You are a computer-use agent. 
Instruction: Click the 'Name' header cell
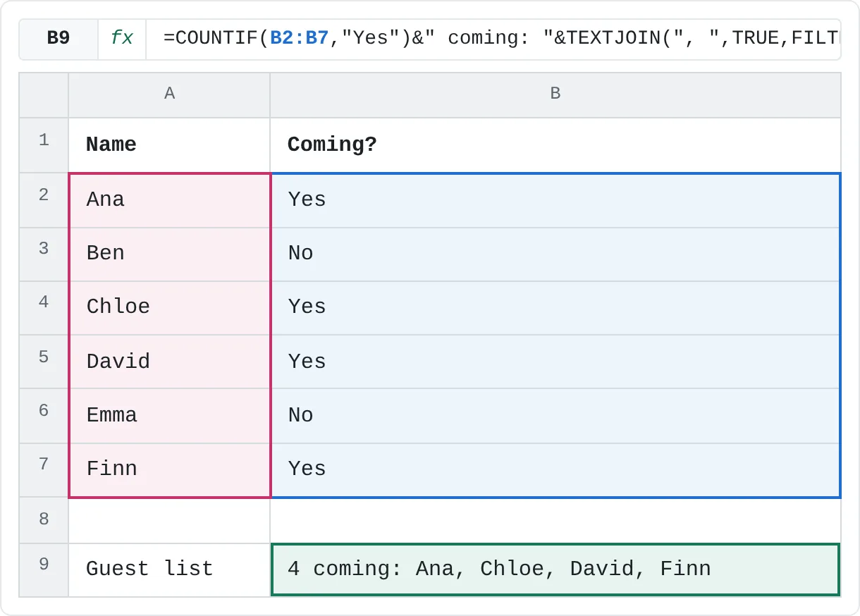pyautogui.click(x=169, y=144)
